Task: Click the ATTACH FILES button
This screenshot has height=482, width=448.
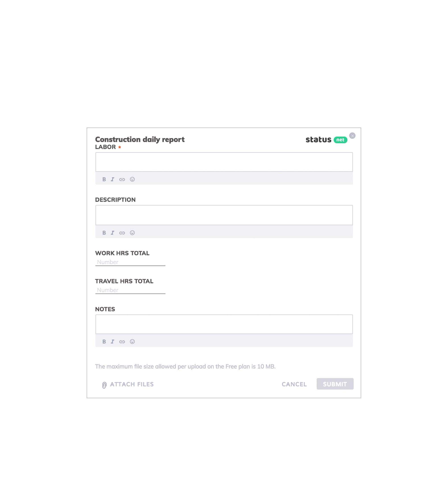Action: pyautogui.click(x=127, y=384)
